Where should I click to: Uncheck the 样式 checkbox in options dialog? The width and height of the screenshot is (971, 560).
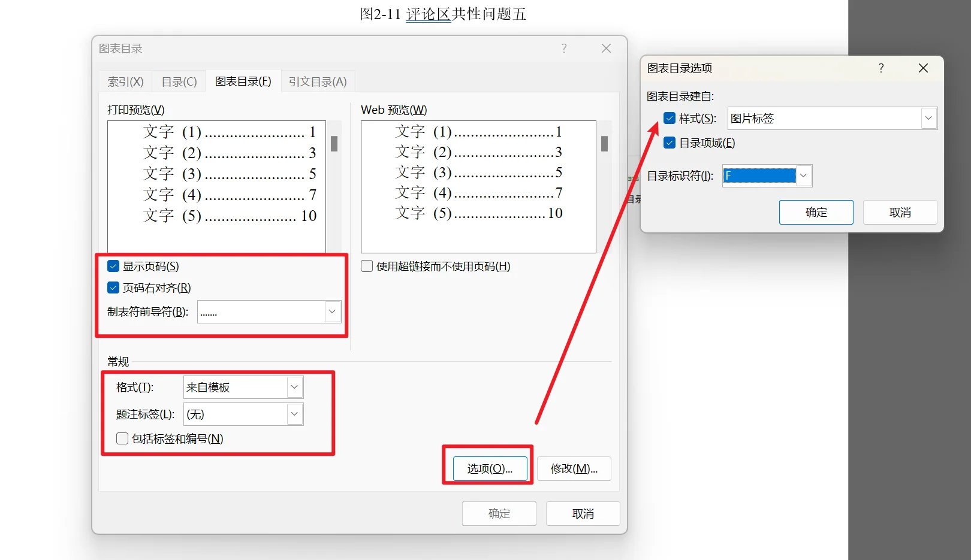click(670, 118)
